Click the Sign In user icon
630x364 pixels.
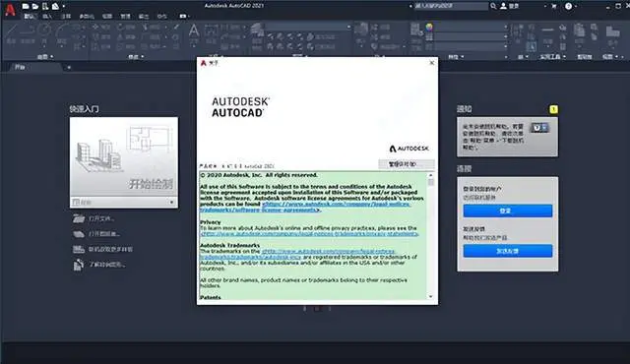point(503,6)
